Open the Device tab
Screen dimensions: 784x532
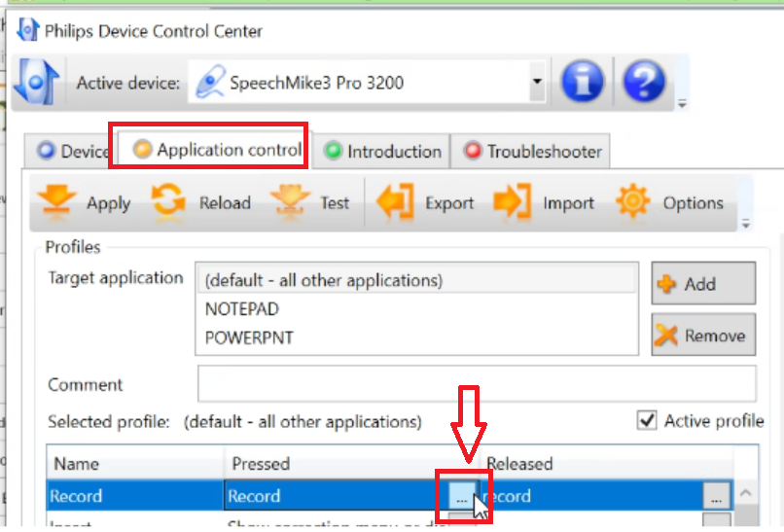click(x=73, y=151)
